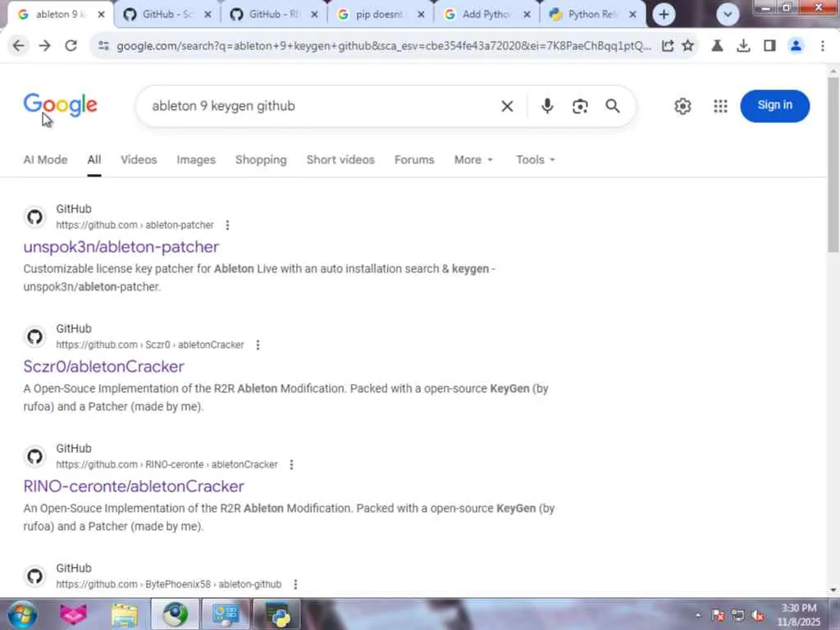This screenshot has height=630, width=840.
Task: Close the Python Releases tab
Action: [x=632, y=15]
